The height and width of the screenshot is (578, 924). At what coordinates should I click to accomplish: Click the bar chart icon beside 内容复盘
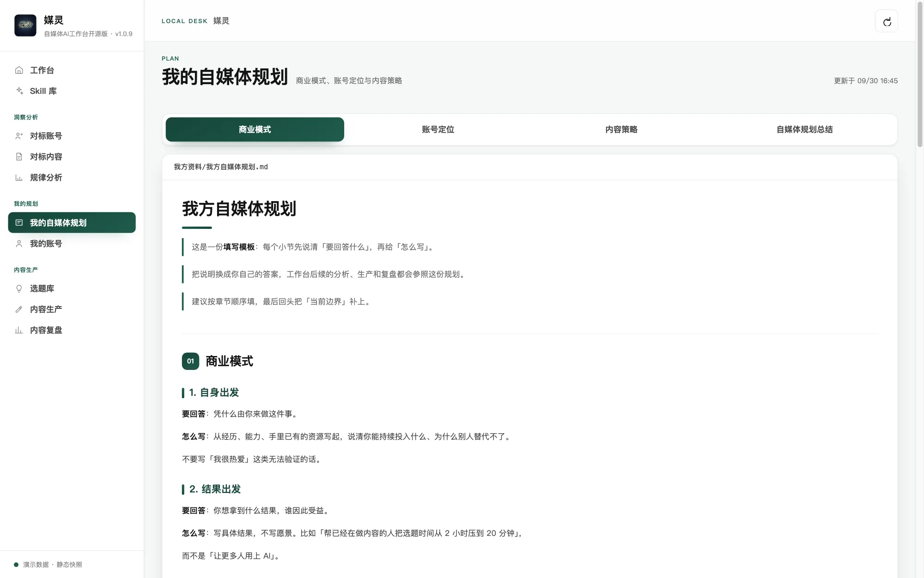[19, 330]
